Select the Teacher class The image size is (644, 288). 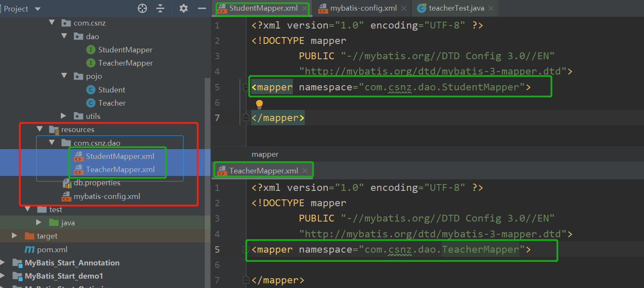(x=112, y=103)
